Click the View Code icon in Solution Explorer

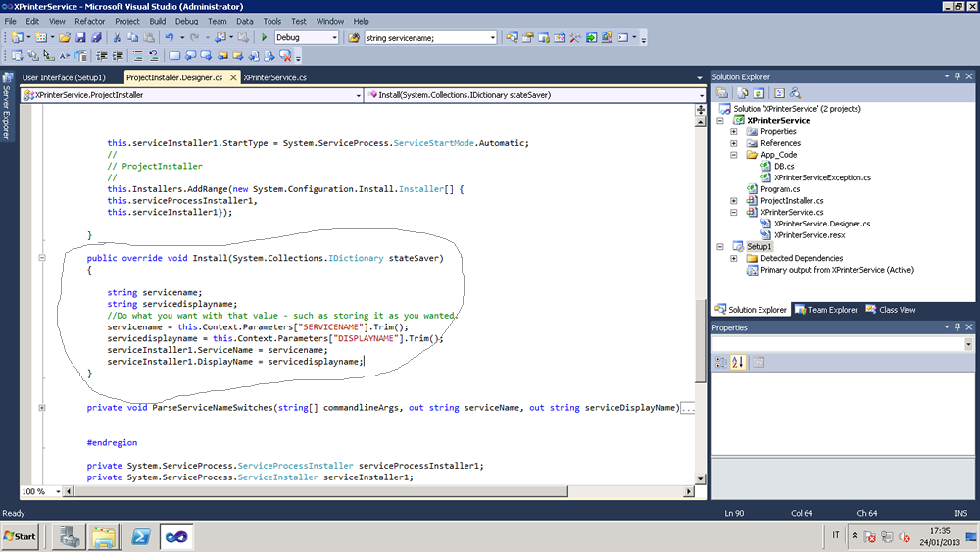pyautogui.click(x=779, y=93)
